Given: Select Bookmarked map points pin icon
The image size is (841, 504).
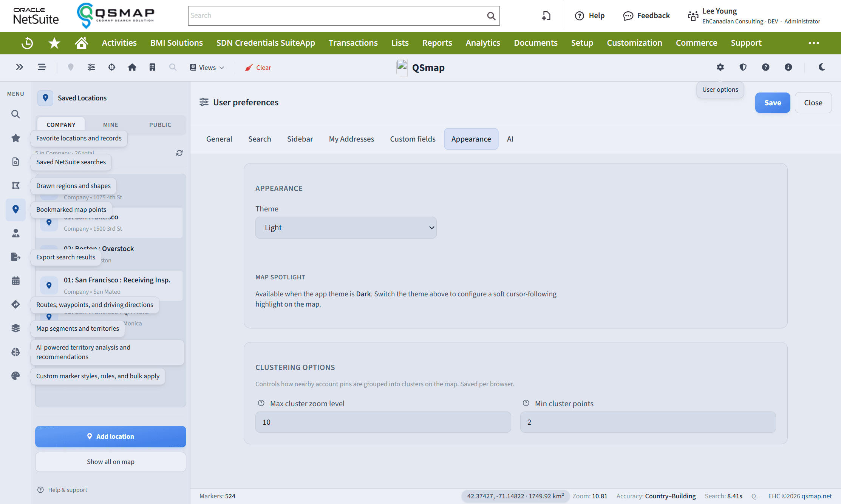Looking at the screenshot, I should (15, 210).
